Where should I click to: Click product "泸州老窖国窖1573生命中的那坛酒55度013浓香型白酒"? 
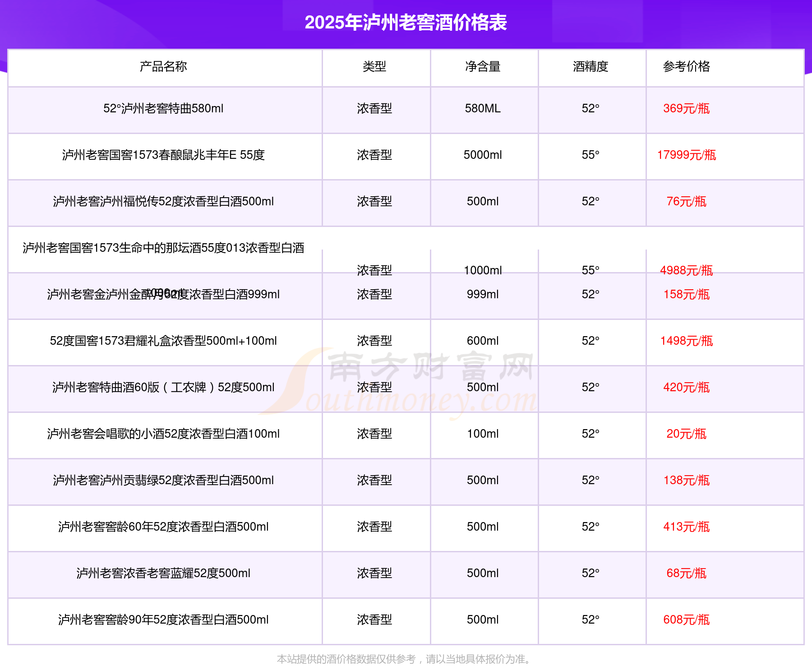tap(163, 248)
